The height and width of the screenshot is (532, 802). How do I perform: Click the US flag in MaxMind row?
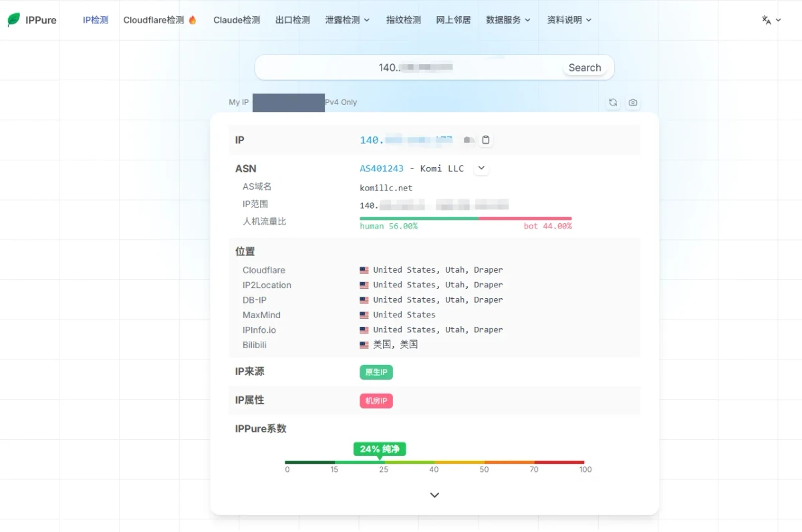pos(364,315)
